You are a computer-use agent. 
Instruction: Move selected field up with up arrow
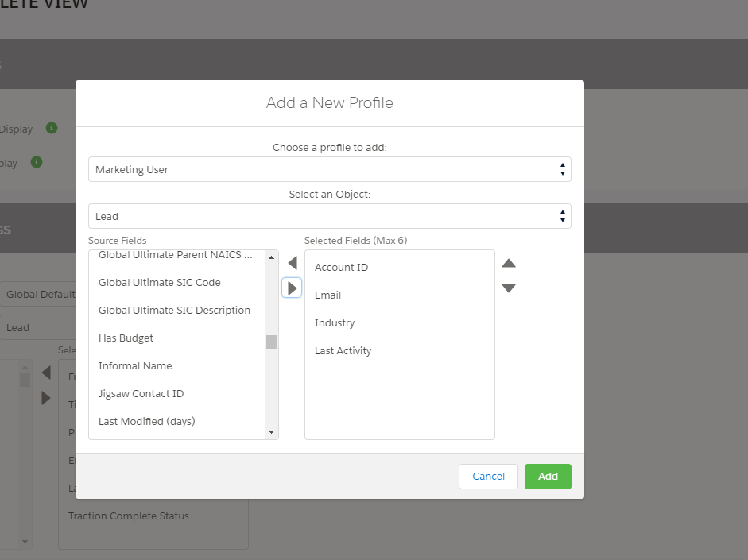pyautogui.click(x=509, y=263)
